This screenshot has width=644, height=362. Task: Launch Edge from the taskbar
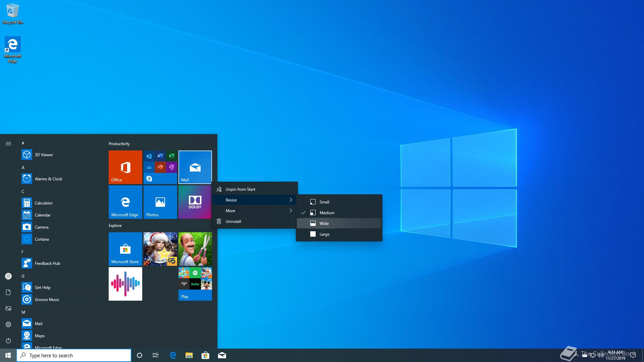coord(173,355)
